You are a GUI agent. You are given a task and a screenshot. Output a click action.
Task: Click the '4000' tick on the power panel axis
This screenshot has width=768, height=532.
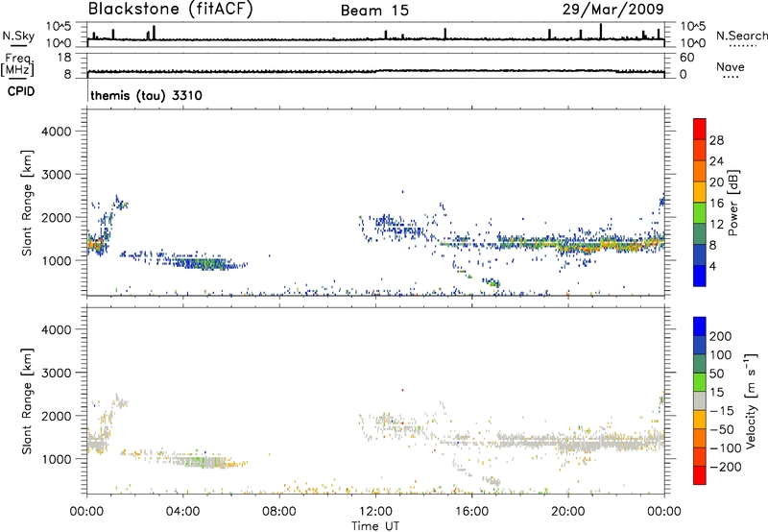point(57,132)
